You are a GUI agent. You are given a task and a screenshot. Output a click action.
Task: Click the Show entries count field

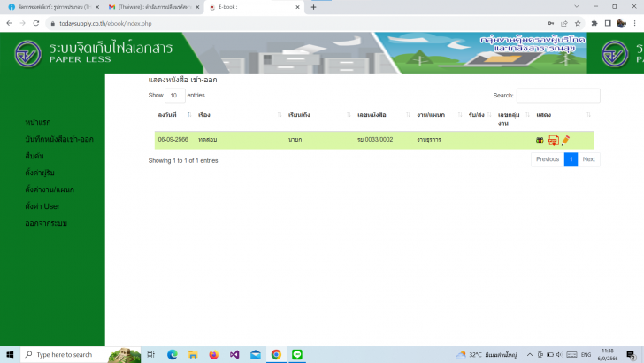[x=174, y=96]
